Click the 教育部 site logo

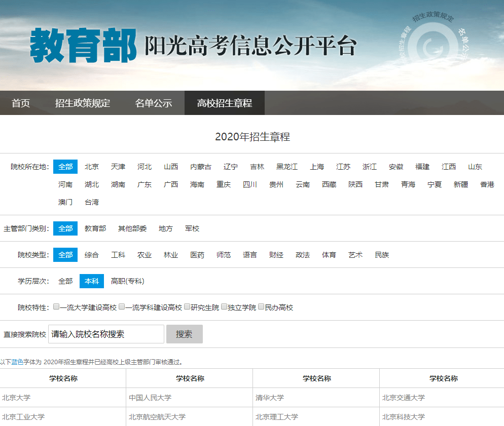coord(83,45)
